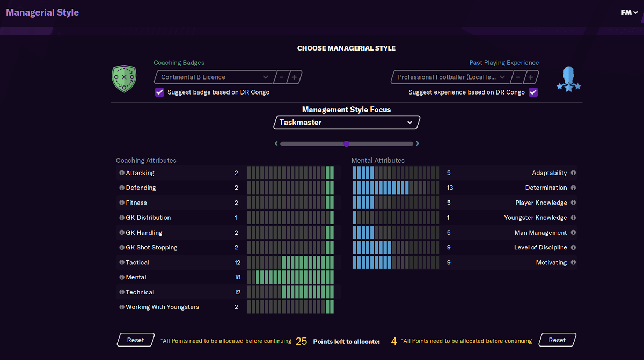Click the 25 coaching points left value
644x360 pixels.
pyautogui.click(x=302, y=341)
